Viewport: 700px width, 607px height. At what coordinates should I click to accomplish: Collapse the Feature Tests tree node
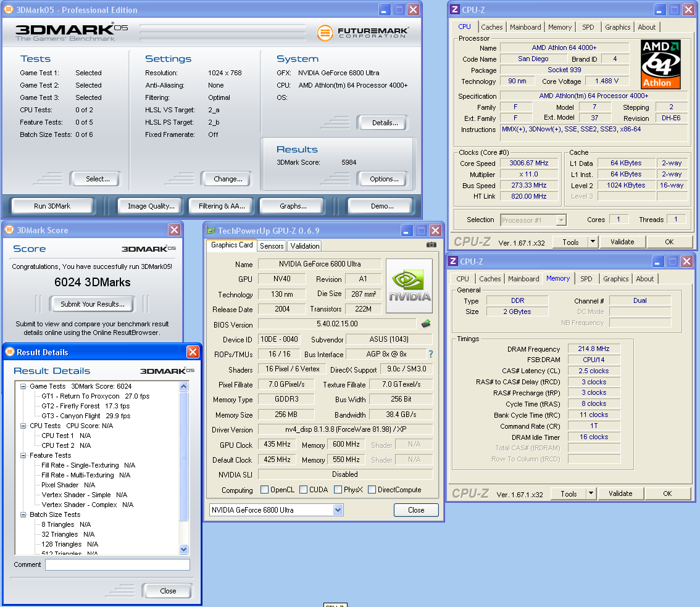(x=23, y=455)
